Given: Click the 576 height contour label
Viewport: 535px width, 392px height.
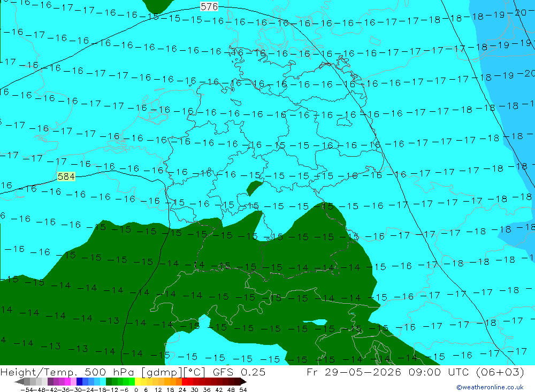Looking at the screenshot, I should pos(209,6).
